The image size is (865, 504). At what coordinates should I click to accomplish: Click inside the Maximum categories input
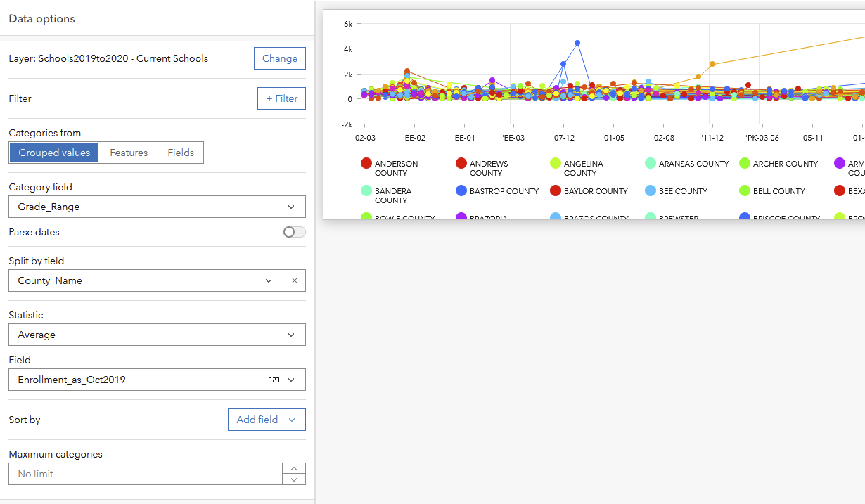tap(141, 473)
